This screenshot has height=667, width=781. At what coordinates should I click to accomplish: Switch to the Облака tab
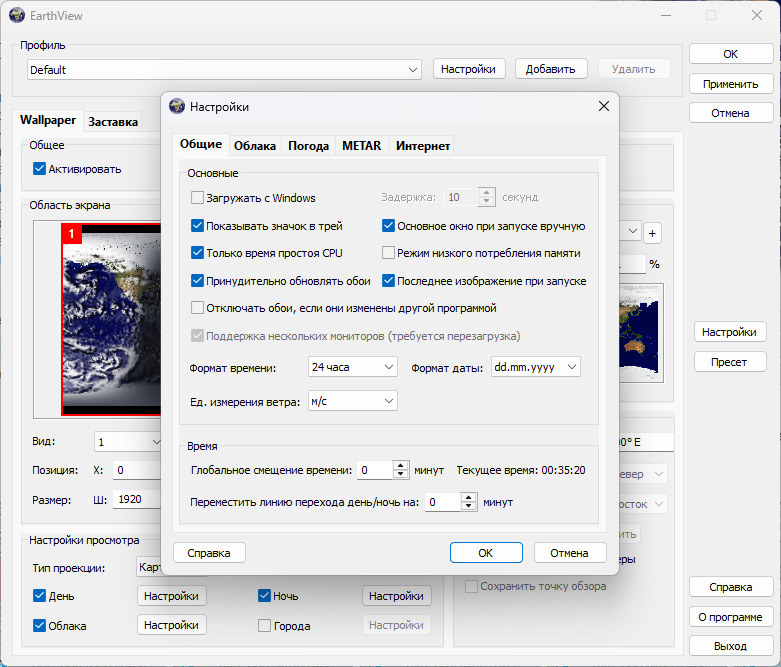point(255,146)
